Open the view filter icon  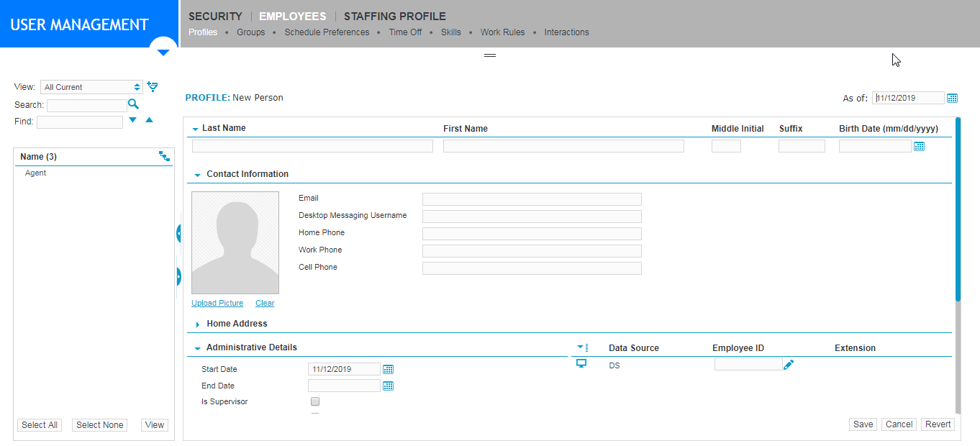(152, 86)
